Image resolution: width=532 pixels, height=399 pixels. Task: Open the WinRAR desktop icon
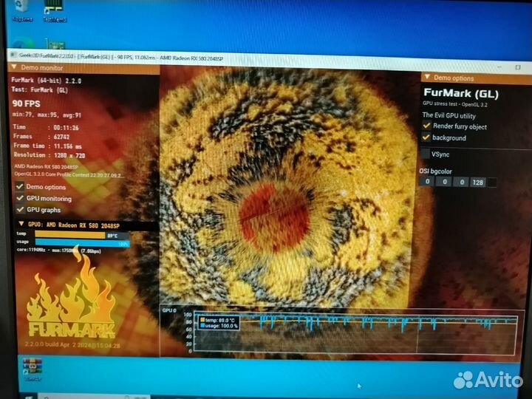[x=33, y=370]
